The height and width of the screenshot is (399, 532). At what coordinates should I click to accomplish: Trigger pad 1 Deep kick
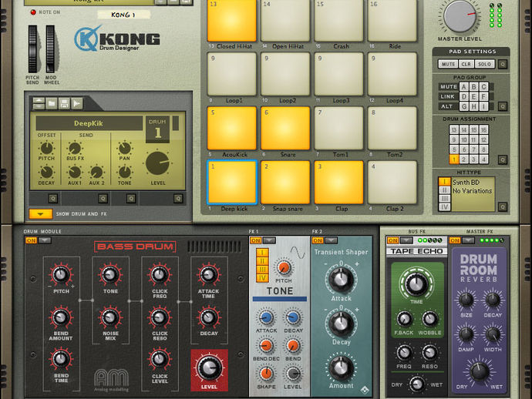pyautogui.click(x=232, y=183)
